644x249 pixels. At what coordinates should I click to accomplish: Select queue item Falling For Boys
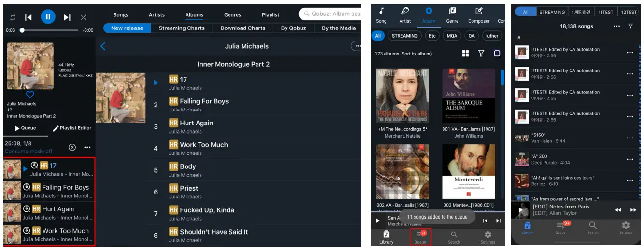point(49,191)
